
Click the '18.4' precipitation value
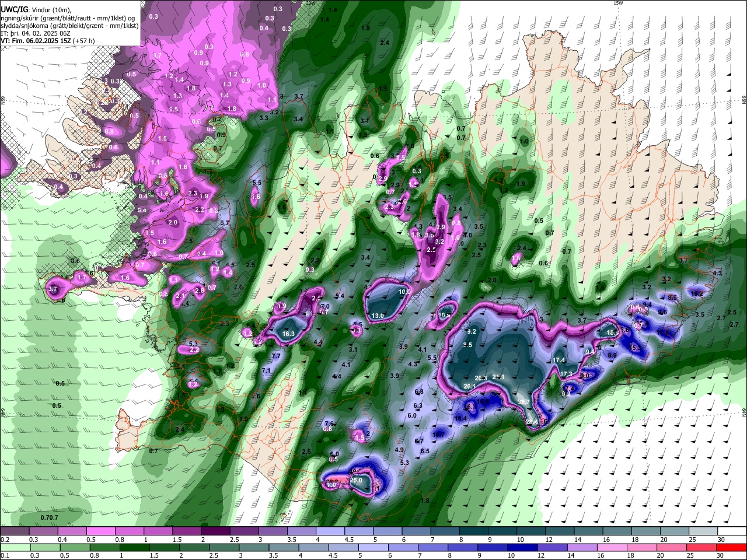click(460, 418)
